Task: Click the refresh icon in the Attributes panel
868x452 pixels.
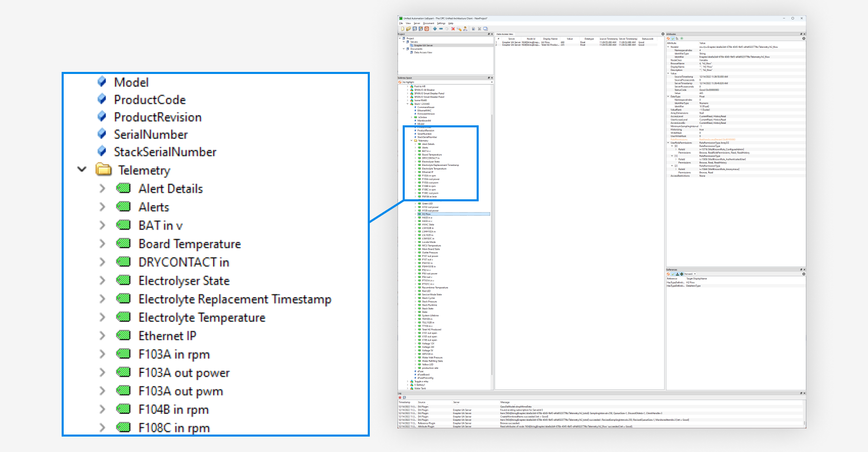Action: [668, 39]
